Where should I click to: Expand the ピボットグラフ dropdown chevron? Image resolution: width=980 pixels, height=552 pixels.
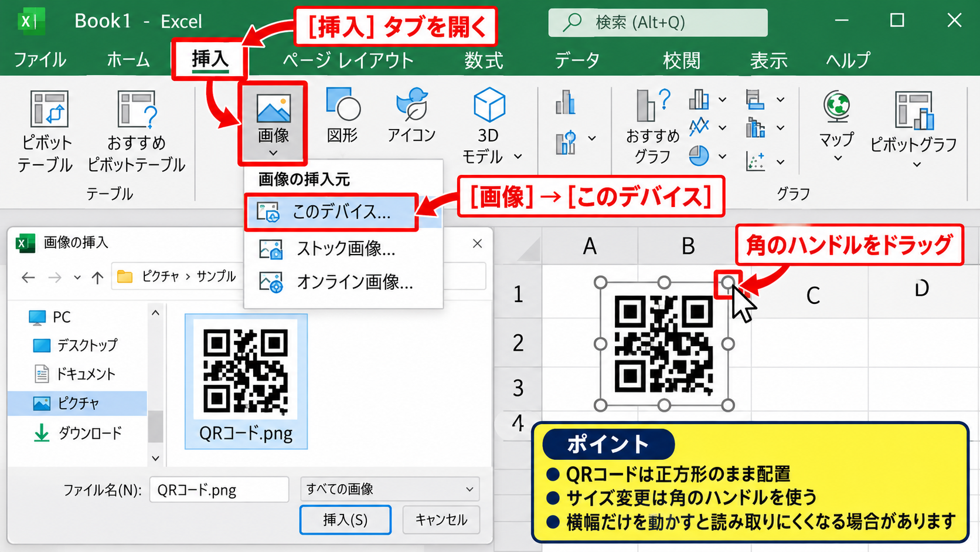[917, 165]
